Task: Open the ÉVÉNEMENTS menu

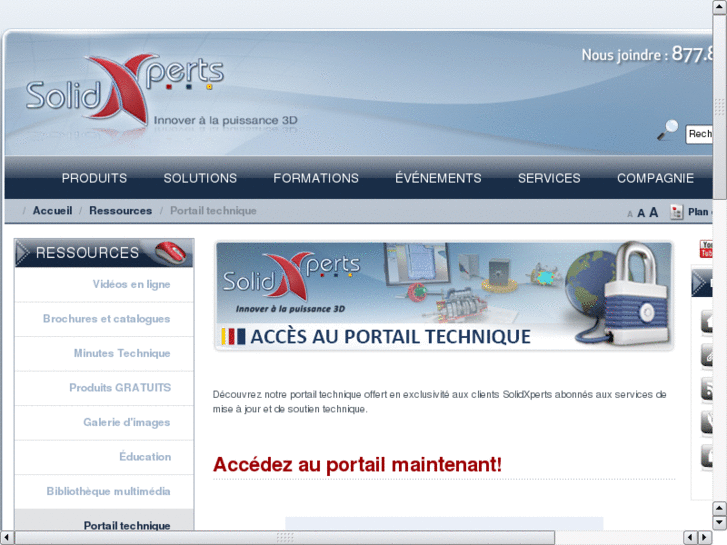Action: pyautogui.click(x=438, y=178)
